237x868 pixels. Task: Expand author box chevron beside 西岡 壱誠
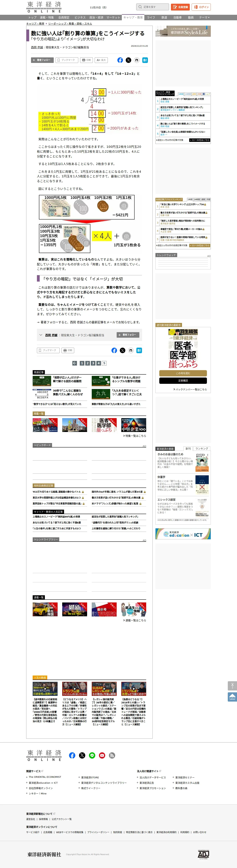coord(41,335)
